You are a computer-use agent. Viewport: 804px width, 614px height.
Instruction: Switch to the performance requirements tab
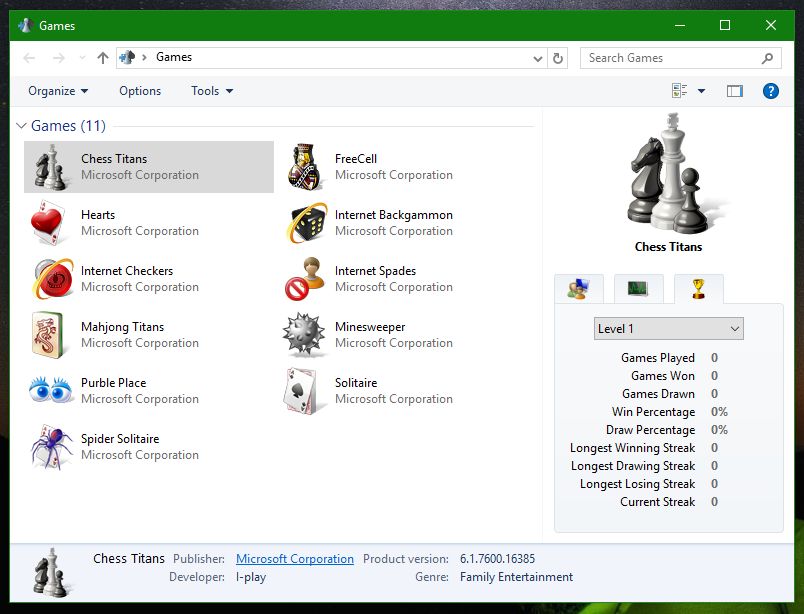tap(638, 288)
